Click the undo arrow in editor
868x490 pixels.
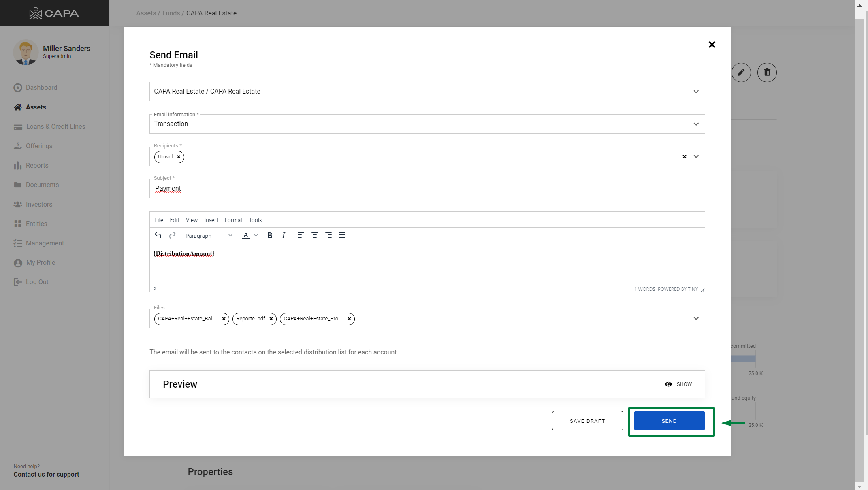[x=158, y=235]
